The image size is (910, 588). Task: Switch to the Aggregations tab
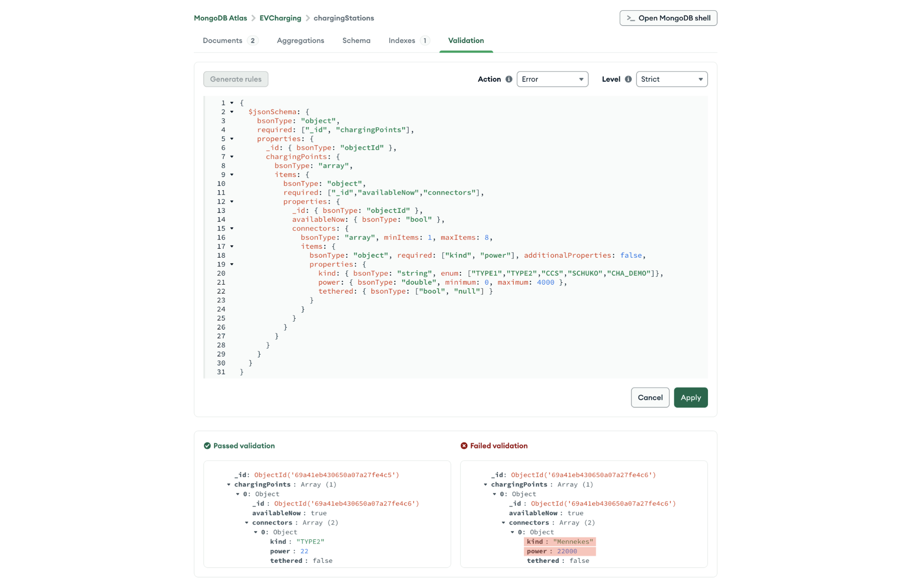click(x=300, y=41)
